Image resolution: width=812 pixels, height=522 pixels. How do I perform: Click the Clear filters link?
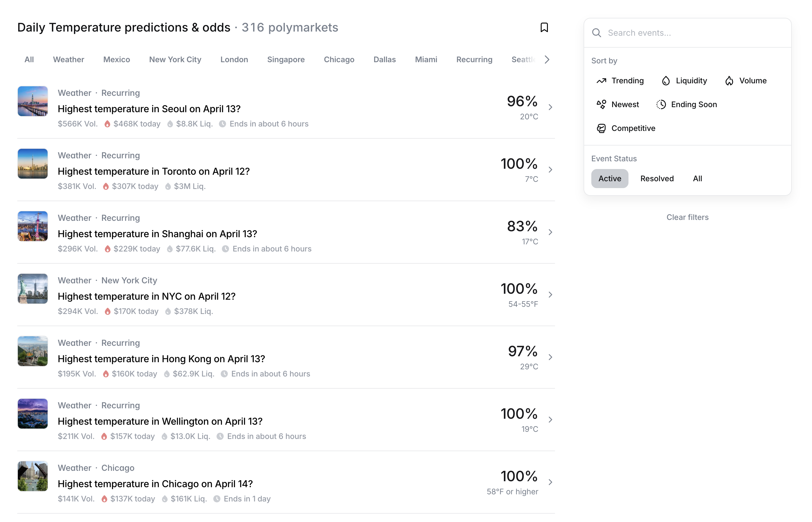[x=687, y=217]
